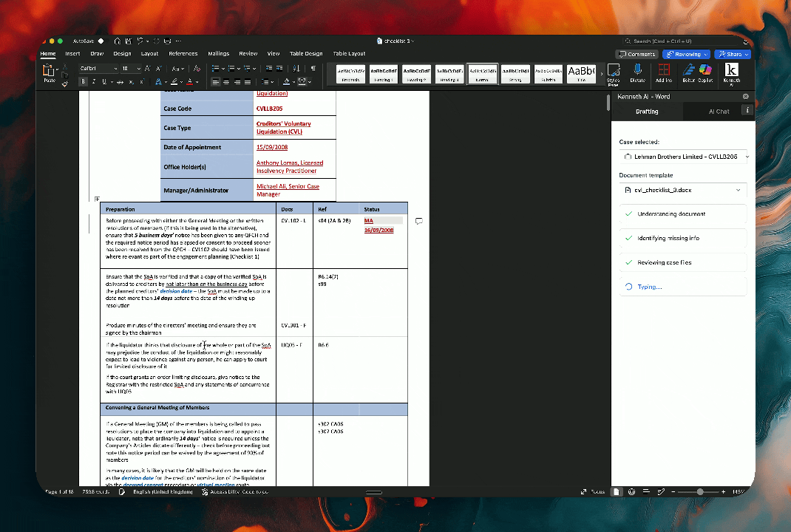
Task: Select the Dictate tool
Action: (638, 74)
